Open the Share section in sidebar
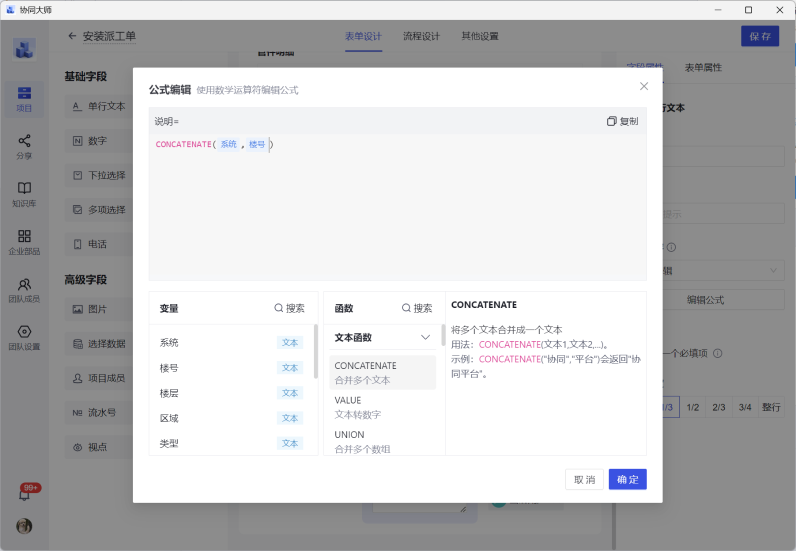 pyautogui.click(x=24, y=146)
